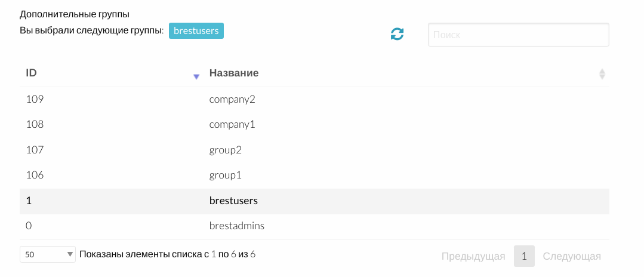644x277 pixels.
Task: Click the ID column sort arrow
Action: (x=196, y=76)
